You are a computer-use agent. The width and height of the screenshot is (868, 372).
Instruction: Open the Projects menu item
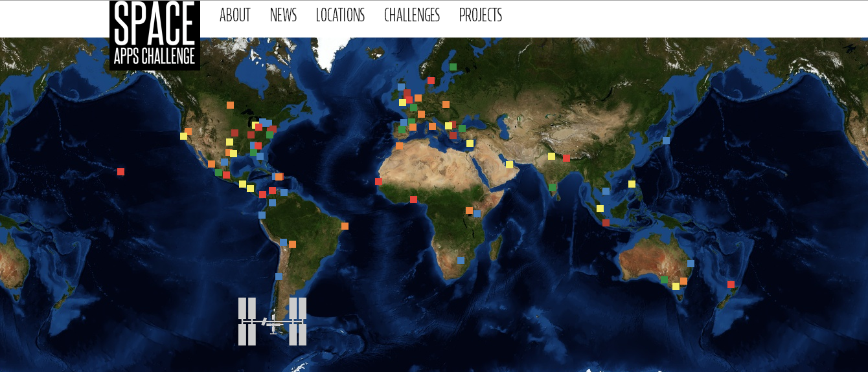481,15
